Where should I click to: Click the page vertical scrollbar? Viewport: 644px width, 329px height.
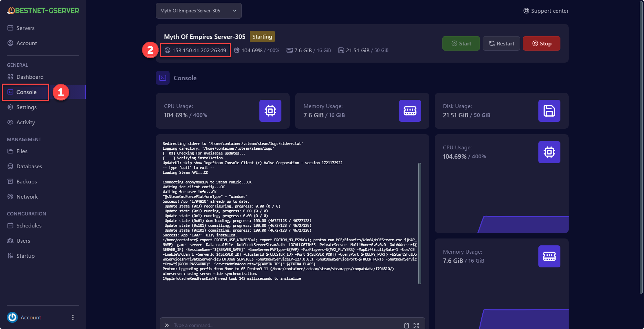(641, 147)
